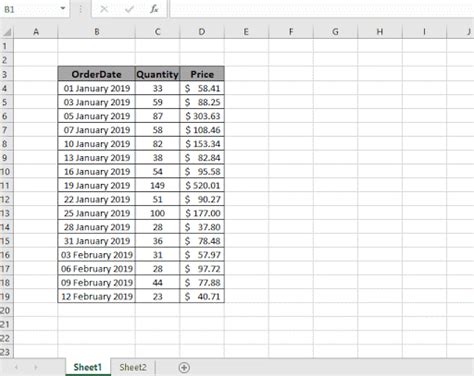Select column A header
The height and width of the screenshot is (376, 474).
click(x=36, y=32)
